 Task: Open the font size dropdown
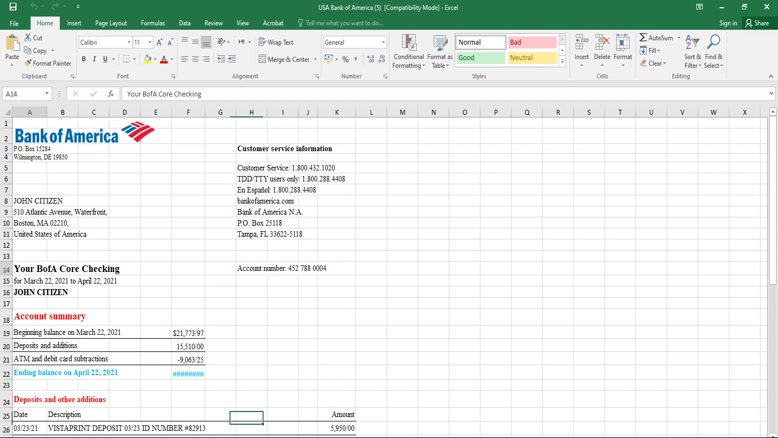tap(150, 43)
